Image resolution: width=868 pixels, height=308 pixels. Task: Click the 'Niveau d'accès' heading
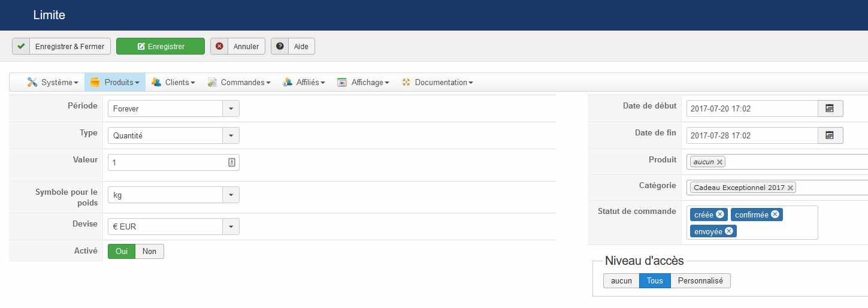(x=645, y=261)
